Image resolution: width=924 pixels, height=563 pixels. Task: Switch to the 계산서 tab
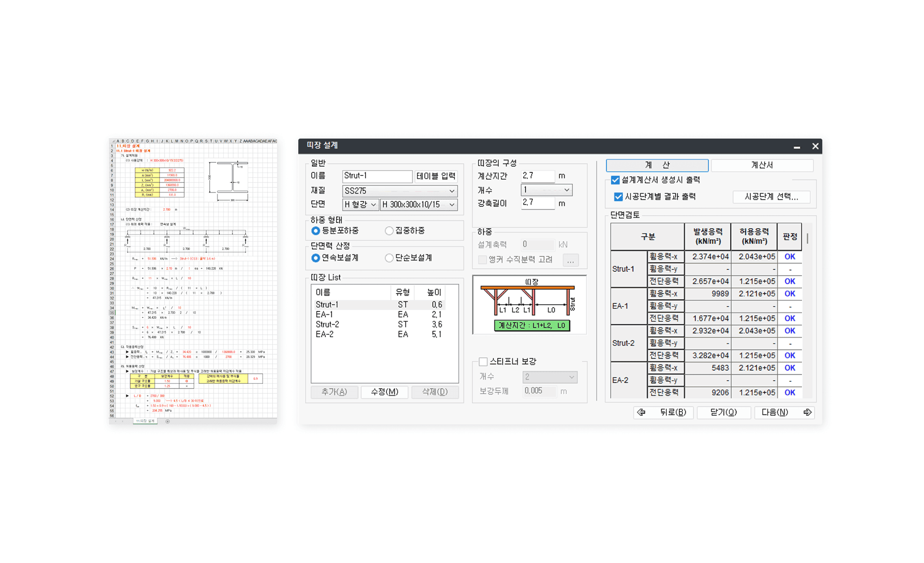pos(762,165)
